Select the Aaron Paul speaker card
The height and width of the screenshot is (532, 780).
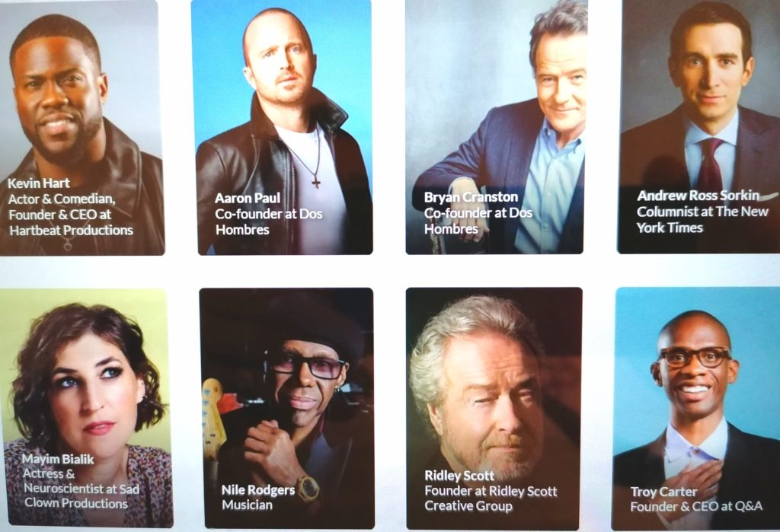(283, 127)
